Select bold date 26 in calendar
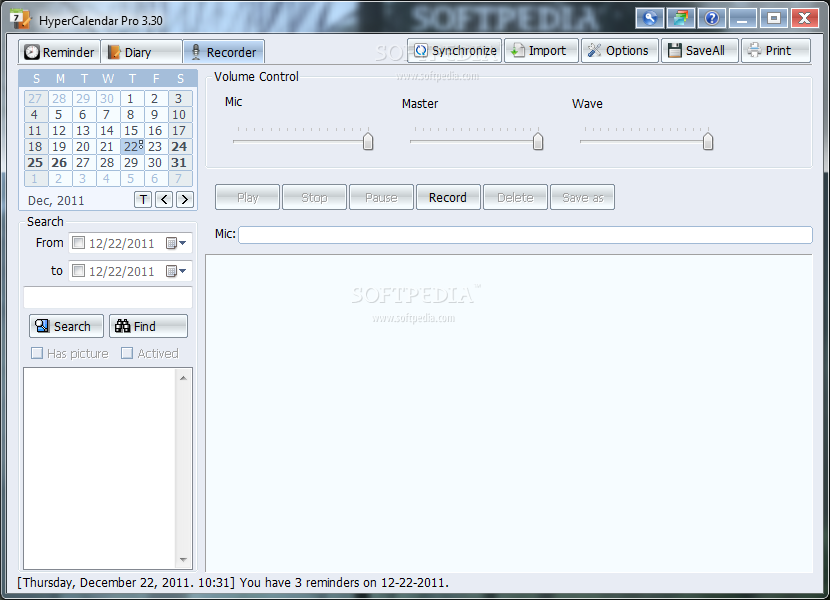 click(59, 163)
